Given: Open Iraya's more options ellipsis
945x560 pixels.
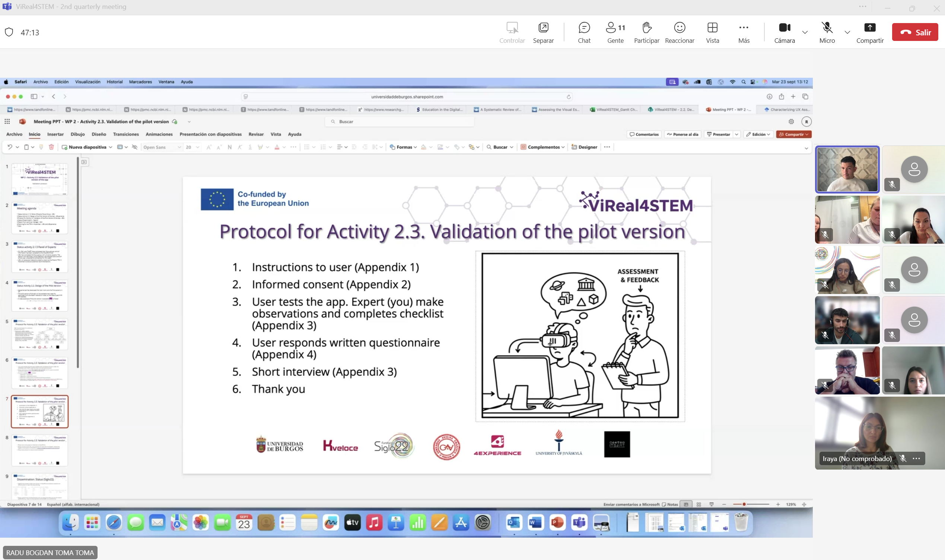Looking at the screenshot, I should pos(916,458).
